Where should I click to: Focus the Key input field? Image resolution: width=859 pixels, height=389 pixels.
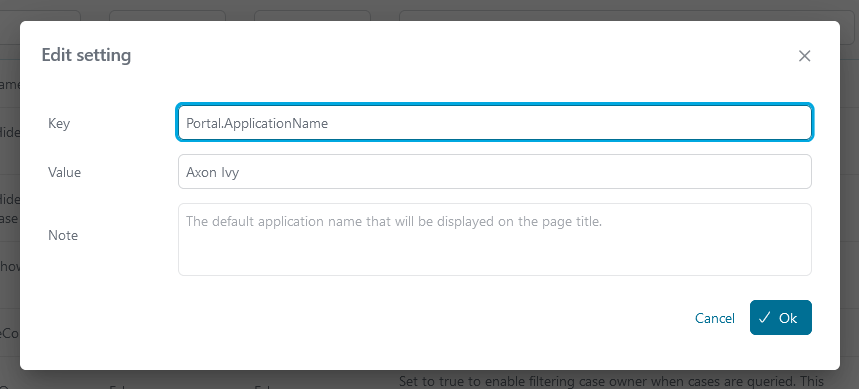(495, 123)
